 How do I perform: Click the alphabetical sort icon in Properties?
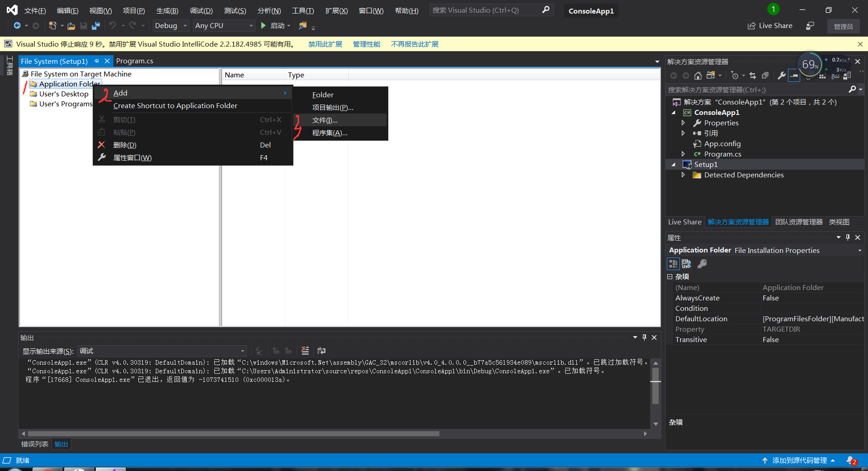(x=686, y=264)
